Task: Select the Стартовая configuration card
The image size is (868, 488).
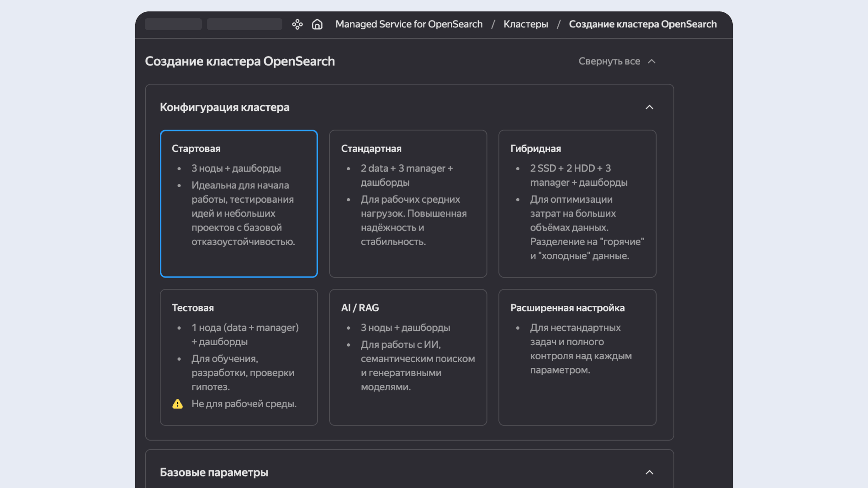Action: (x=239, y=204)
